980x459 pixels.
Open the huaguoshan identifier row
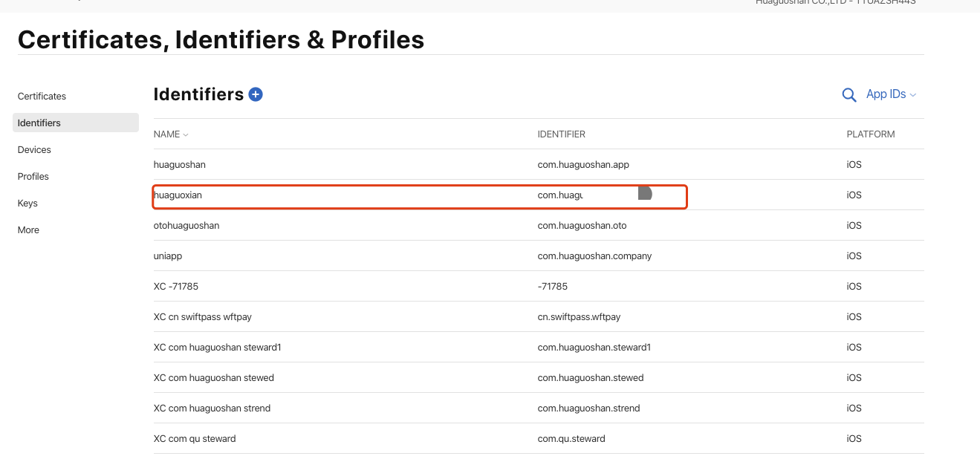pyautogui.click(x=539, y=164)
